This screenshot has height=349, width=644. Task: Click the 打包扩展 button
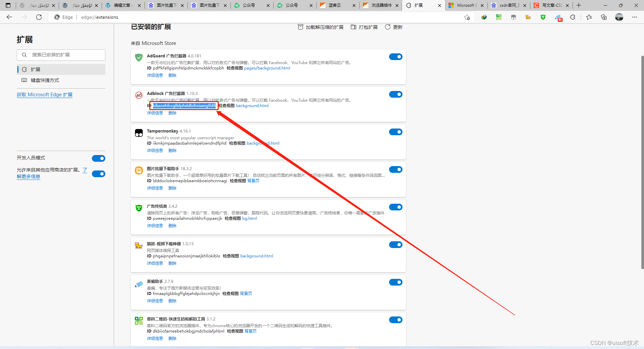pyautogui.click(x=364, y=27)
